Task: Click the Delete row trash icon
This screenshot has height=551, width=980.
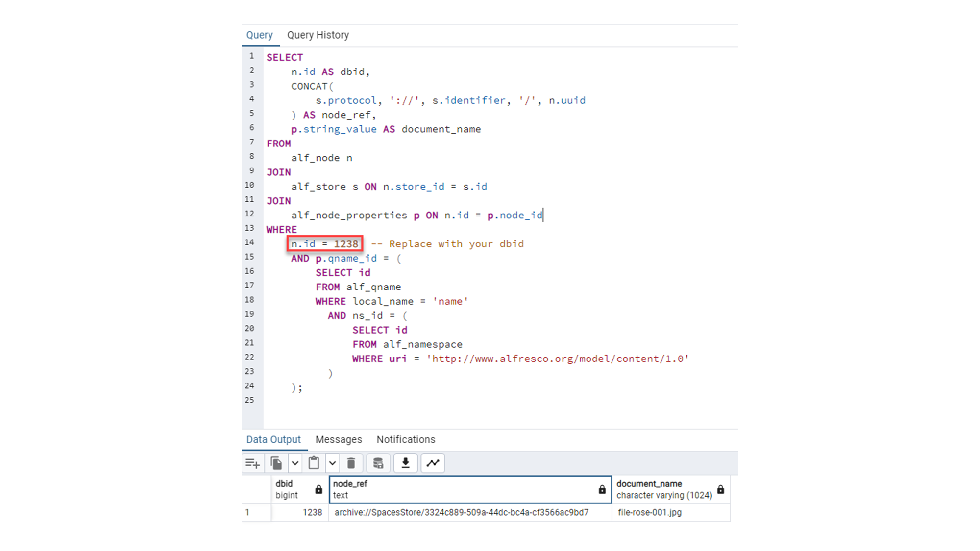Action: click(351, 463)
